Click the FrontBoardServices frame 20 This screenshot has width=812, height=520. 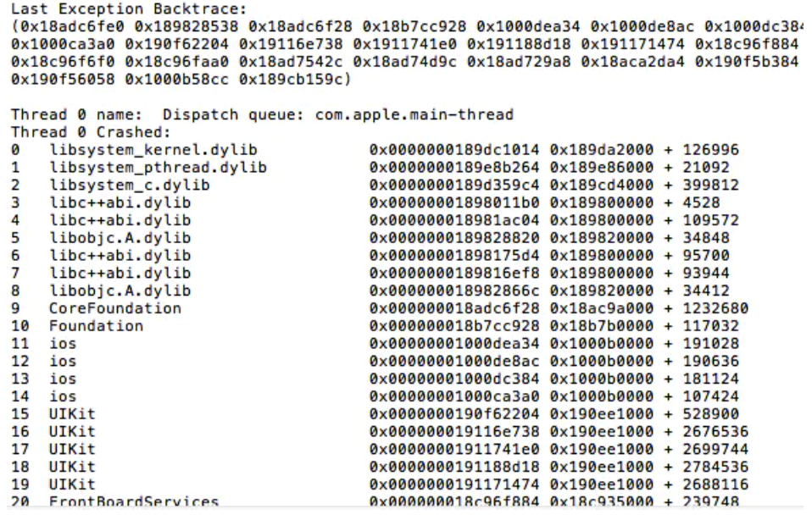375,501
